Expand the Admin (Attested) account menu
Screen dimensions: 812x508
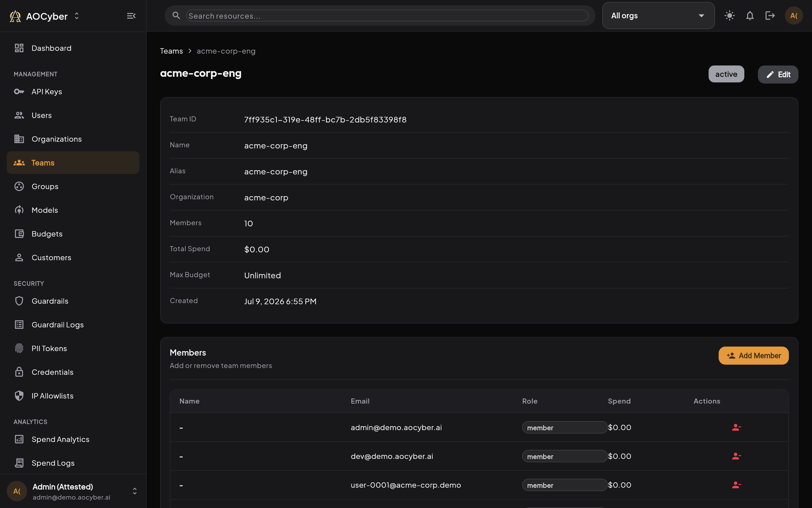point(134,491)
